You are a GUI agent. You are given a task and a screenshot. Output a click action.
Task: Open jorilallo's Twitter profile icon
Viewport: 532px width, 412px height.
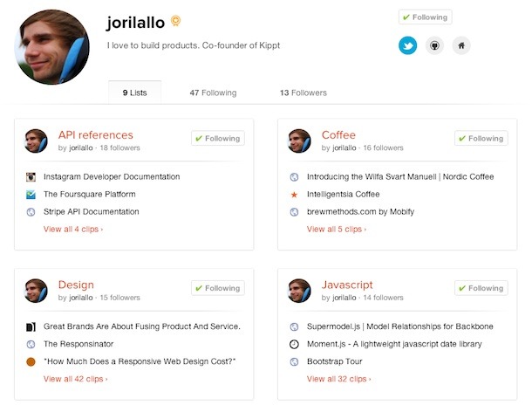click(407, 45)
